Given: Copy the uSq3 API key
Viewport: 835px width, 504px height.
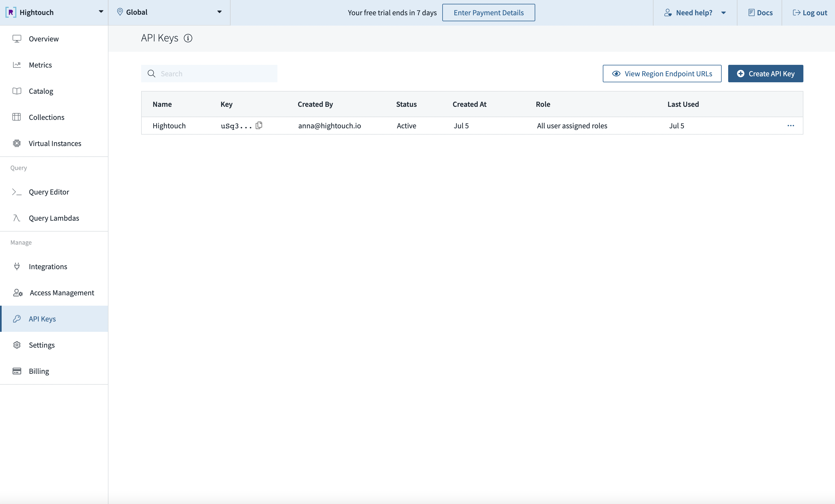Looking at the screenshot, I should pyautogui.click(x=259, y=125).
